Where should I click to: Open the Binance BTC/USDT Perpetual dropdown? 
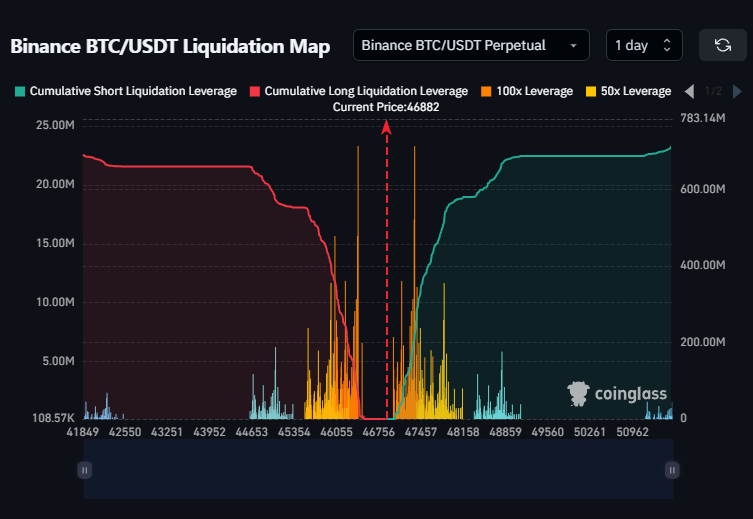(x=471, y=45)
